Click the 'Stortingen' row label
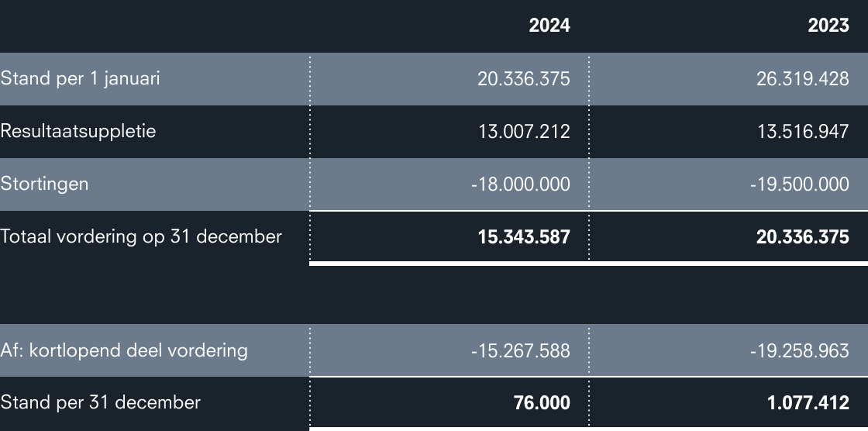 (44, 184)
